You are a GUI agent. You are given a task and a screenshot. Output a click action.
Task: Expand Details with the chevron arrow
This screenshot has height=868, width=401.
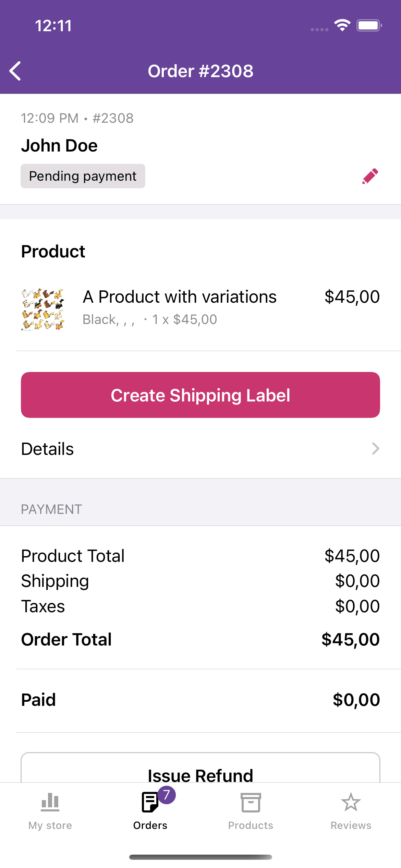click(x=376, y=448)
